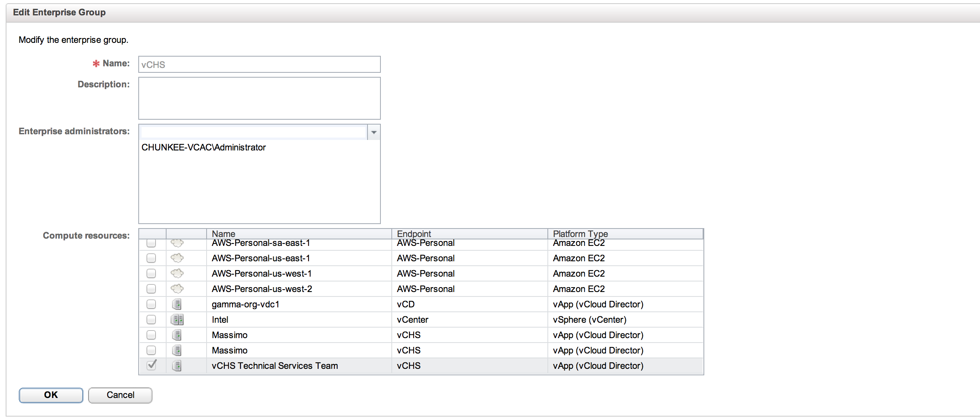This screenshot has width=980, height=419.
Task: Select the gamma-org-vdc1 checkbox
Action: (x=151, y=304)
